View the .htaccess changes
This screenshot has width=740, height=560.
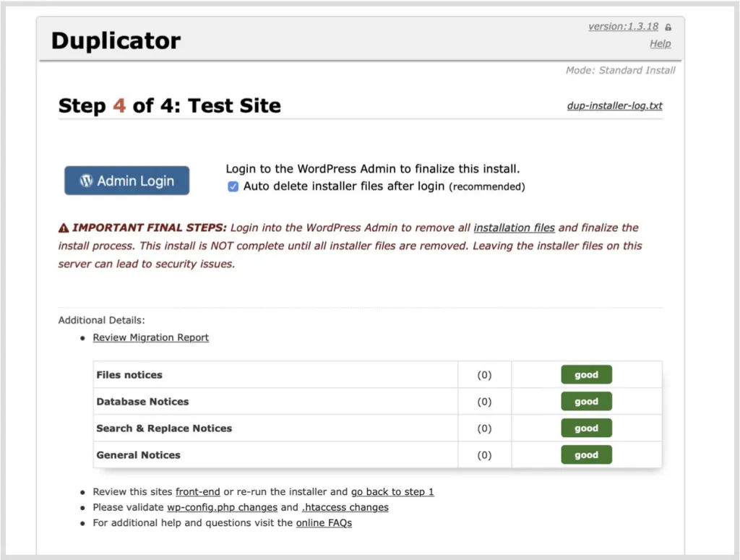click(345, 507)
